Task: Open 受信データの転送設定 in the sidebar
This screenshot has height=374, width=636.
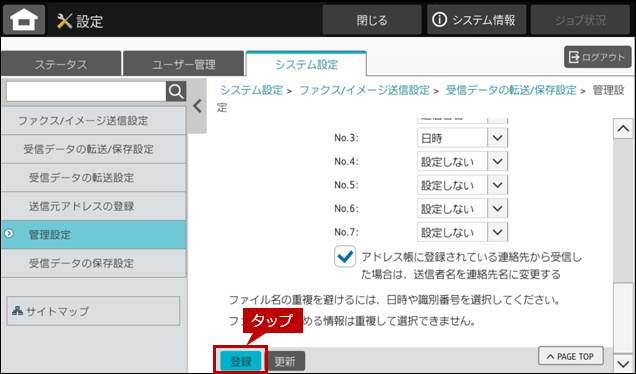Action: [x=93, y=178]
